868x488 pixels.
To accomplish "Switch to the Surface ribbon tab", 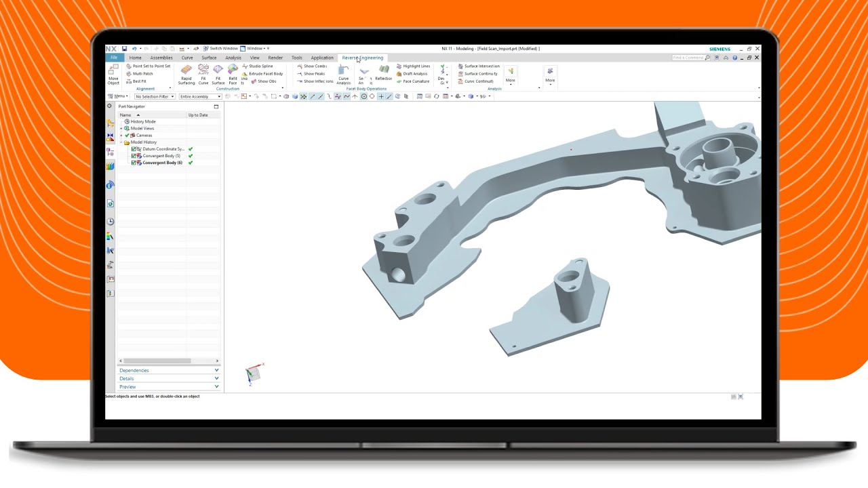I will [209, 58].
